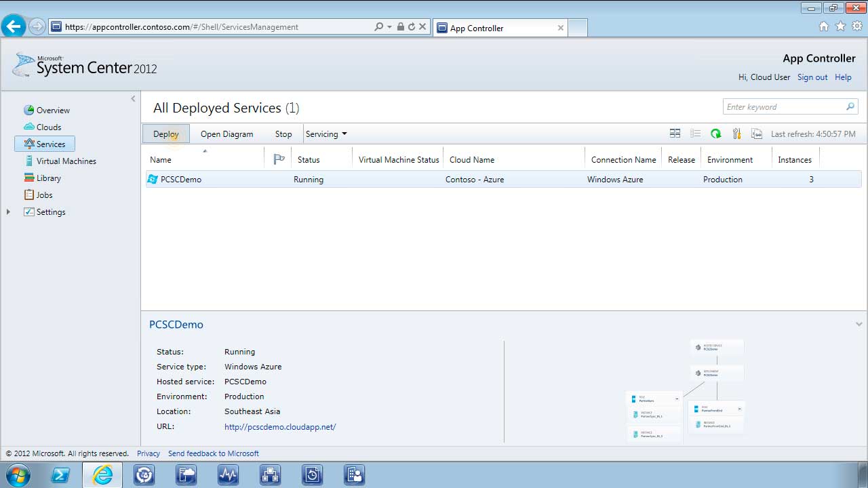The image size is (868, 488).
Task: Open the taskbar cloud server console icon
Action: tap(186, 475)
